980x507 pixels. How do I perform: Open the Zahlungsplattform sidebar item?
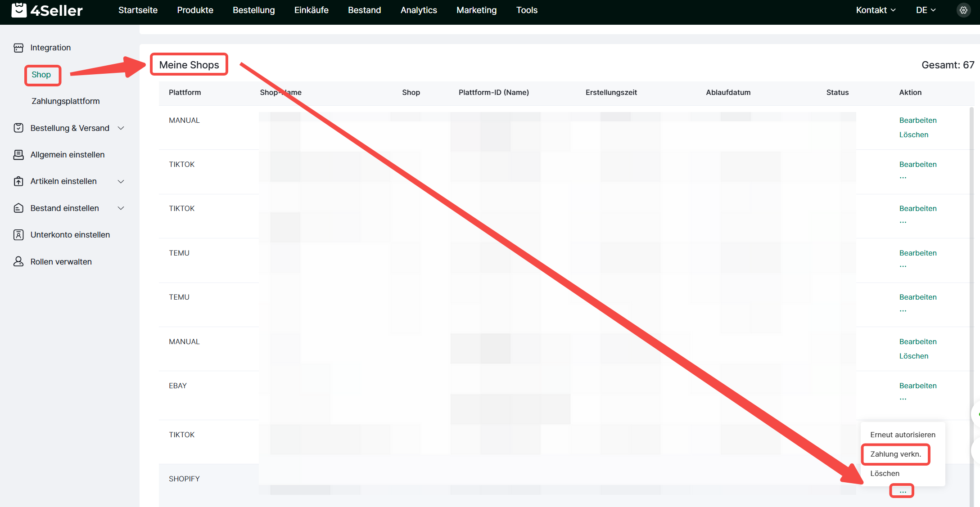pos(66,101)
